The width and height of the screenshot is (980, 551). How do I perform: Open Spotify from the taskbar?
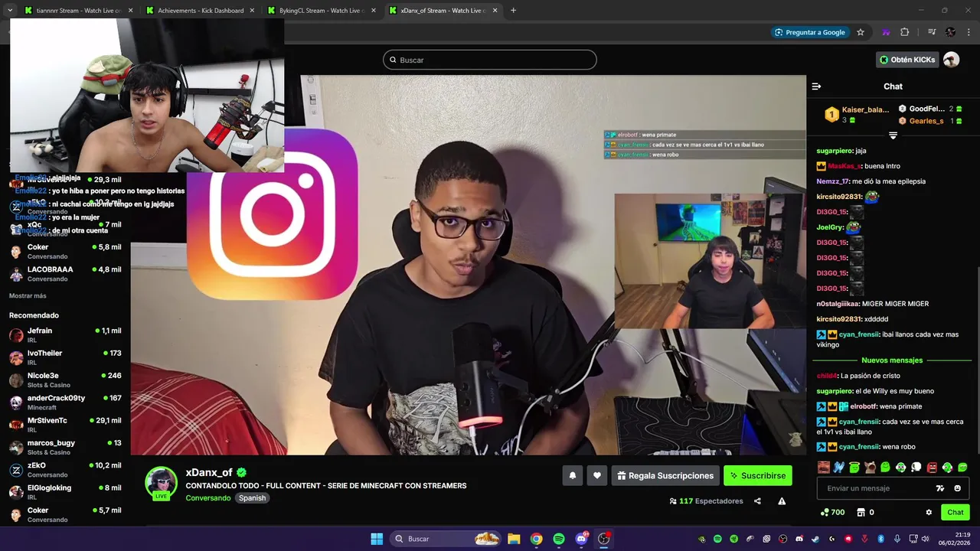[559, 539]
